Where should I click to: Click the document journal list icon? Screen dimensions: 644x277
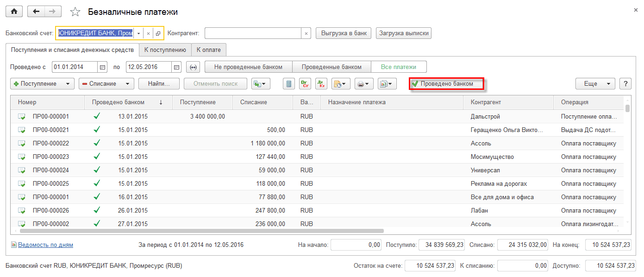289,84
